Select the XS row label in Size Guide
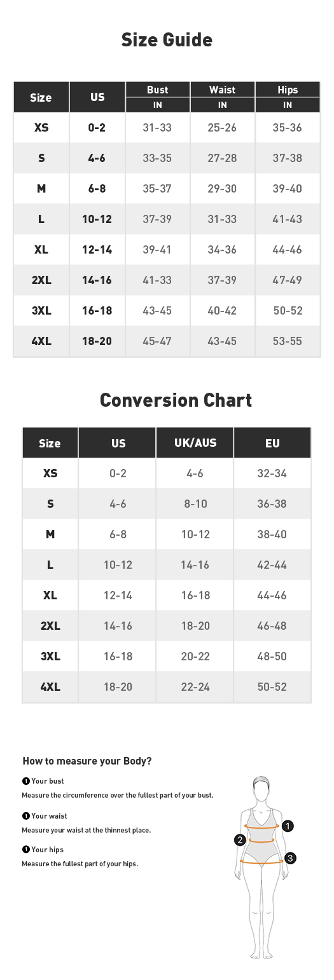This screenshot has width=334, height=980. coord(41,128)
